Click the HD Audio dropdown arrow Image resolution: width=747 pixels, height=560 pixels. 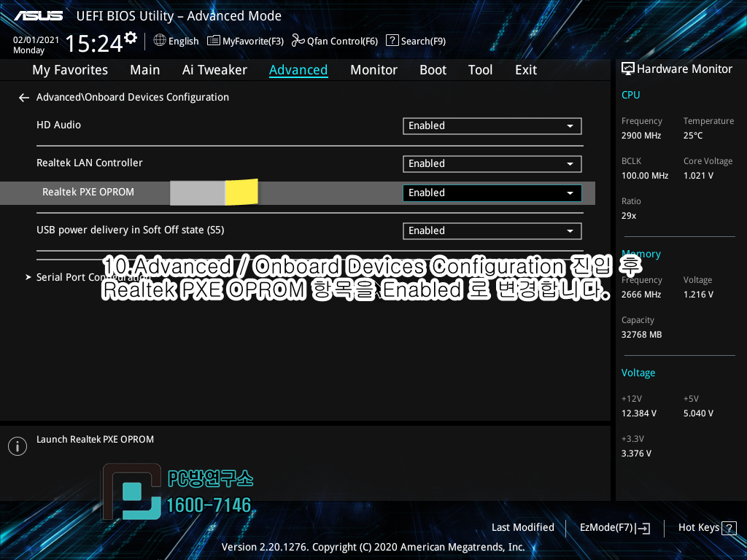pyautogui.click(x=570, y=126)
